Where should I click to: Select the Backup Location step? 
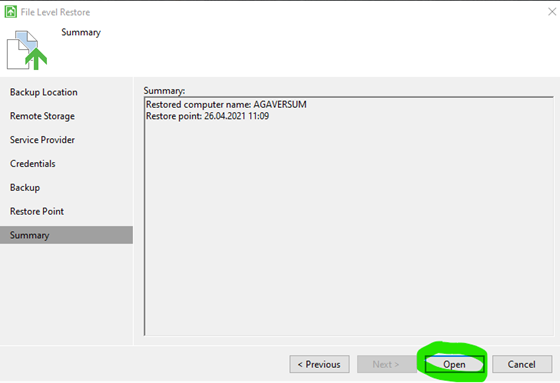[x=44, y=92]
